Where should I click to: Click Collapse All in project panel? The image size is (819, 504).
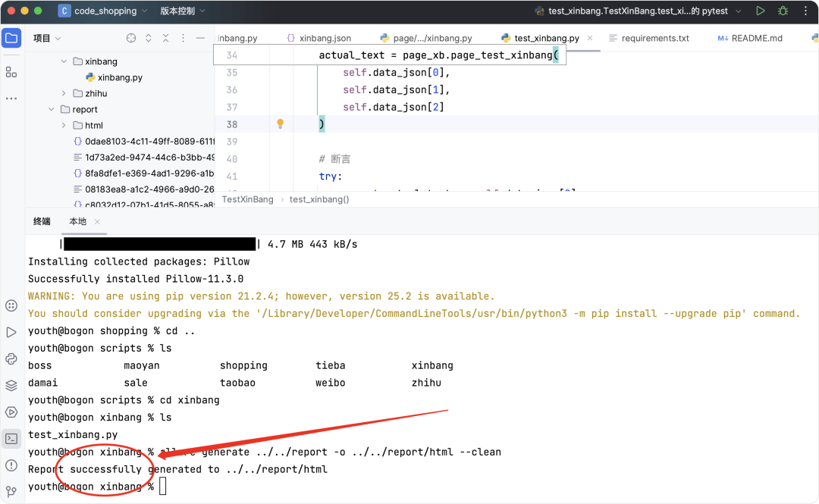coord(165,38)
